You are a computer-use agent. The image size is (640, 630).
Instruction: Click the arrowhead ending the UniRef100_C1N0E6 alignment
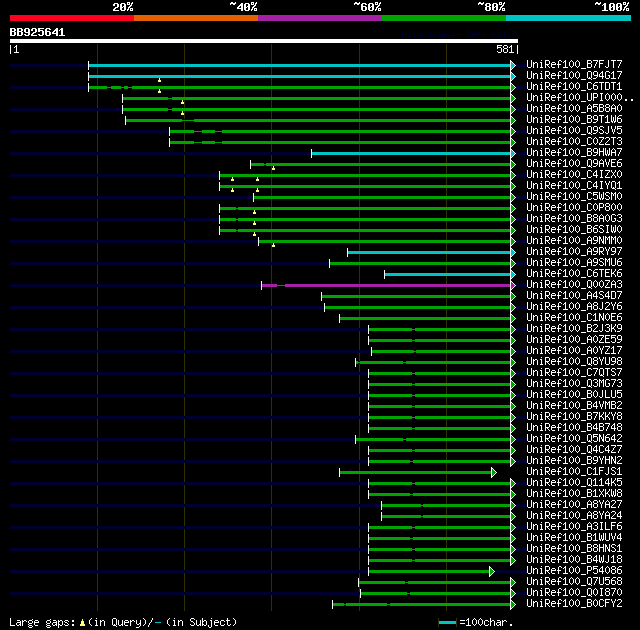(x=513, y=319)
